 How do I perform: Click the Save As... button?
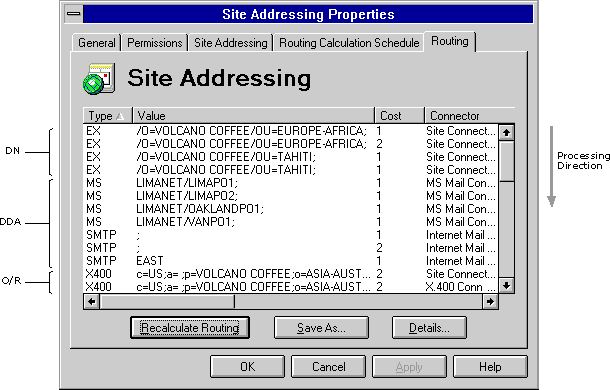coord(321,328)
